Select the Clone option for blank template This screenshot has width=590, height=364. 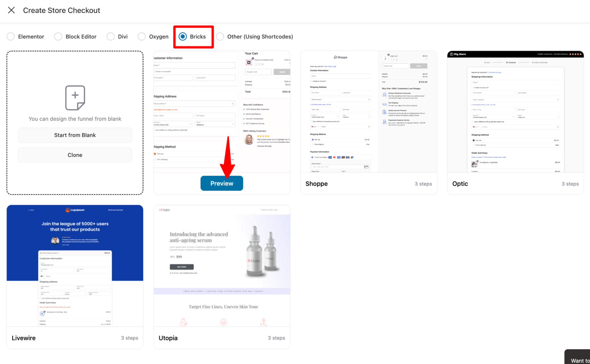pos(75,155)
